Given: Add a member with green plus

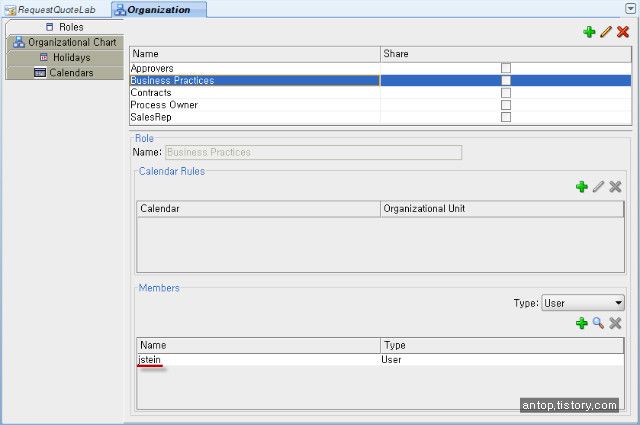Looking at the screenshot, I should click(x=582, y=323).
